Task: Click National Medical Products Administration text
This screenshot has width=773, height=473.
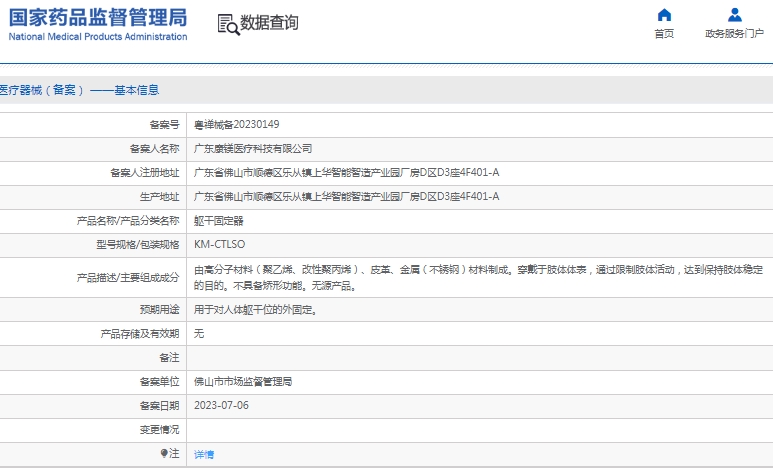Action: tap(98, 36)
